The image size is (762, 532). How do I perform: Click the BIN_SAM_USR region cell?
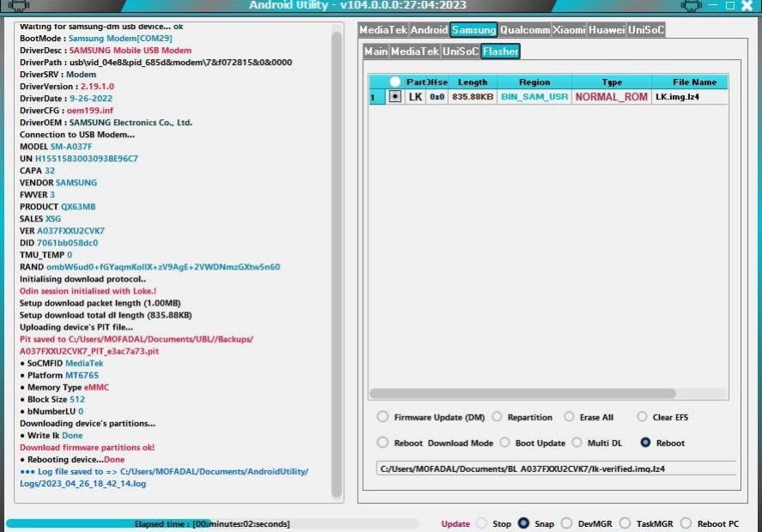(x=535, y=97)
